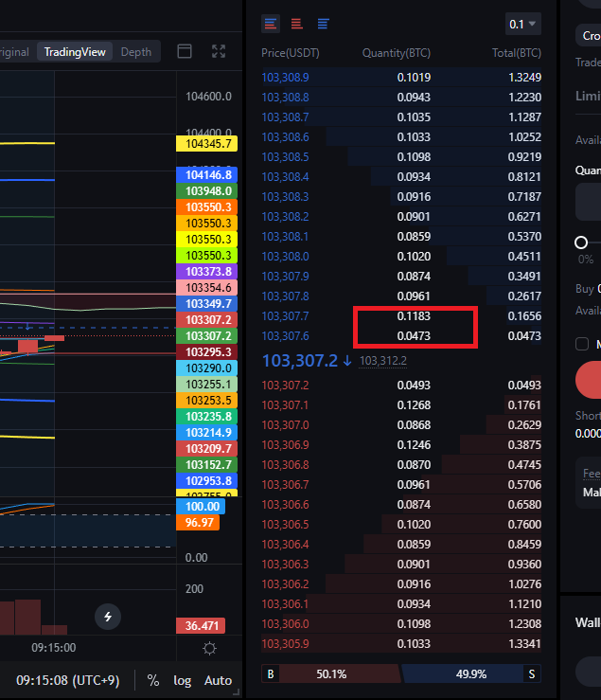Screen dimensions: 601x700
Task: Click the green 103948.0 price label
Action: tap(207, 191)
